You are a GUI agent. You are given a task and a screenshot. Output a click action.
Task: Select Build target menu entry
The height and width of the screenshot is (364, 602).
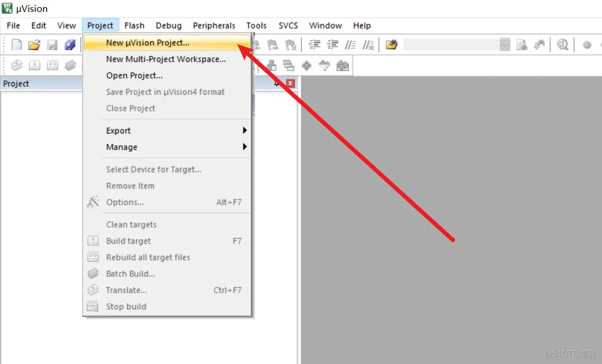click(x=167, y=241)
